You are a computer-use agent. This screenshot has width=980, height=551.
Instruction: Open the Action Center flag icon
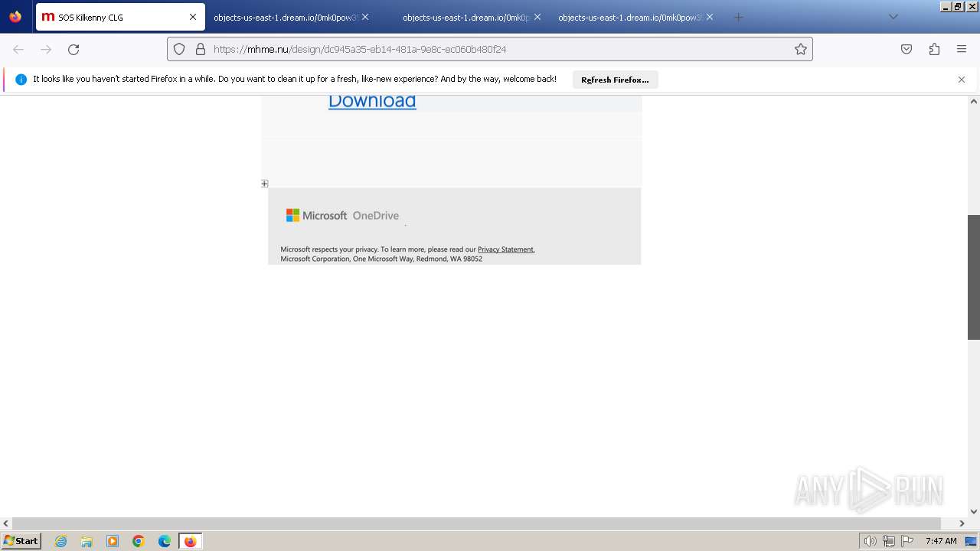[907, 541]
